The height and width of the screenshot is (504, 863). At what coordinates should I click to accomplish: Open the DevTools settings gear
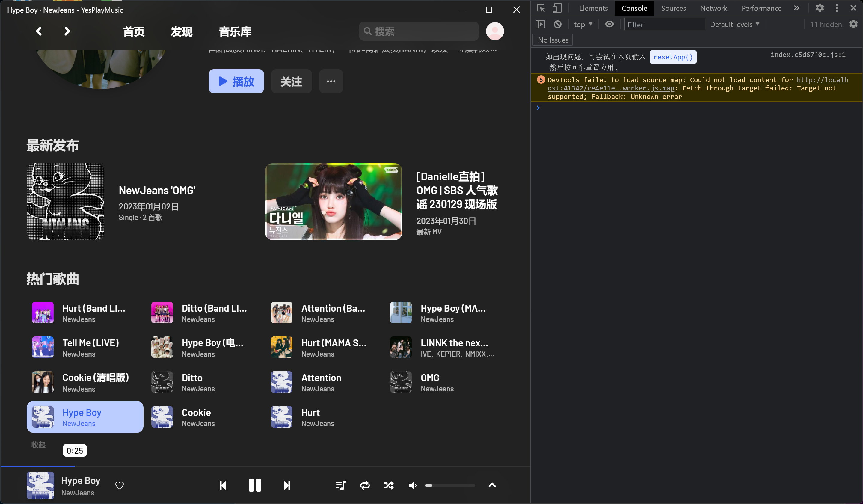tap(820, 8)
